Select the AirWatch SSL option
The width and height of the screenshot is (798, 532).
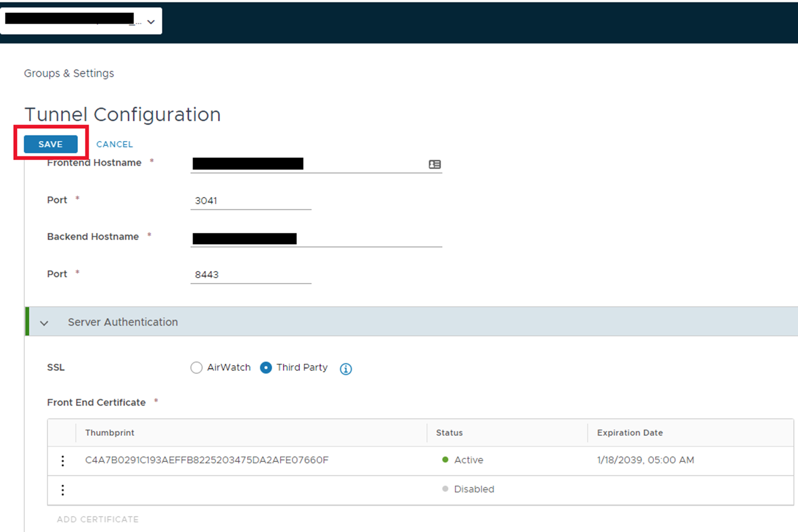(x=197, y=368)
